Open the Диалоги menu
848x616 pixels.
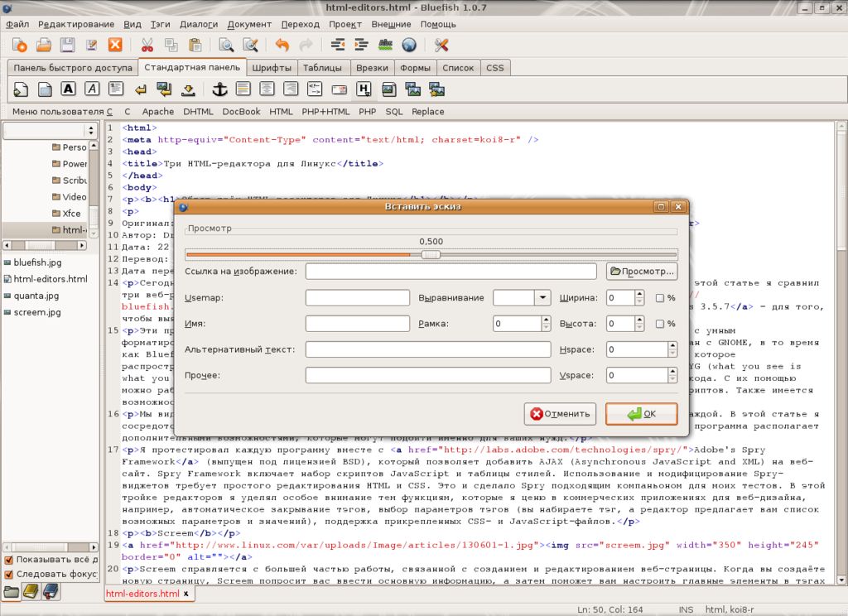pos(199,24)
